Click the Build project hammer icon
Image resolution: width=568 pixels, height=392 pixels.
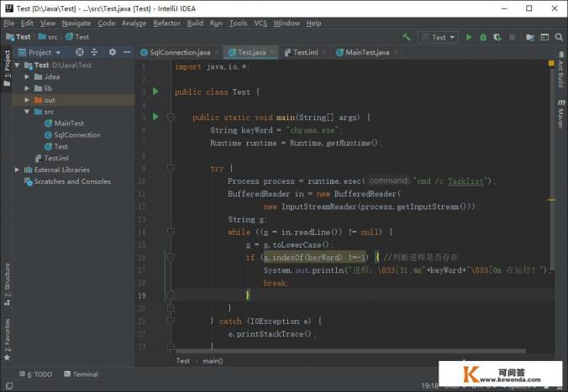point(407,37)
